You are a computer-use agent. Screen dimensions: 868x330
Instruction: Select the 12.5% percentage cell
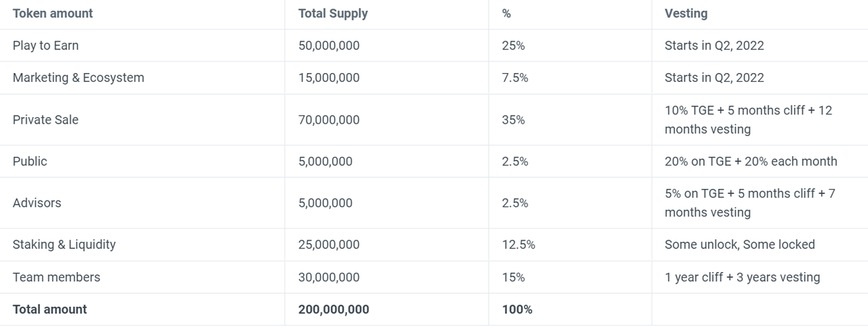[x=518, y=245]
